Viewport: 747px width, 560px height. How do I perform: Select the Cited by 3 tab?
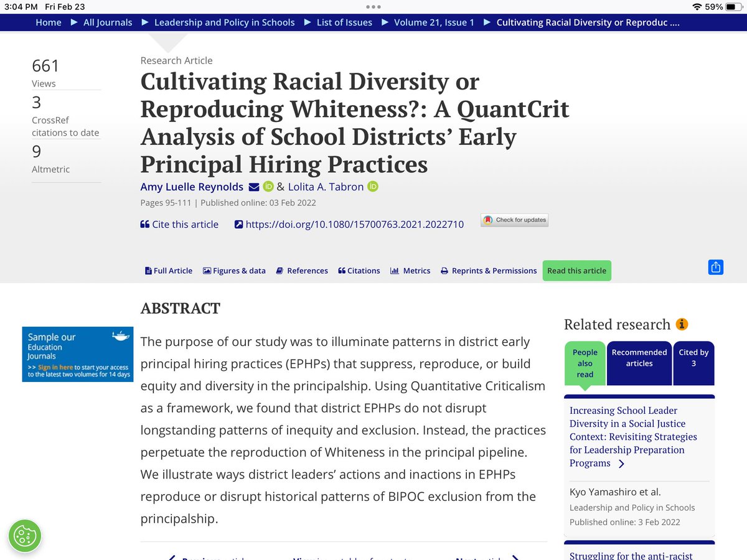click(x=694, y=363)
